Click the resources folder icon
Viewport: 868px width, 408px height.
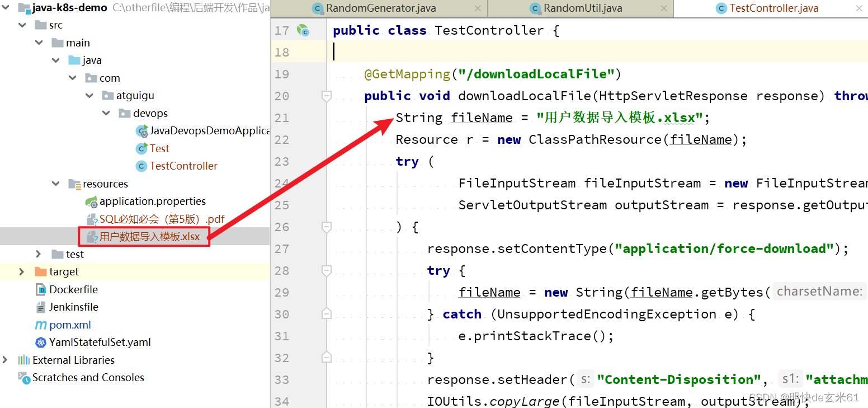tap(74, 184)
